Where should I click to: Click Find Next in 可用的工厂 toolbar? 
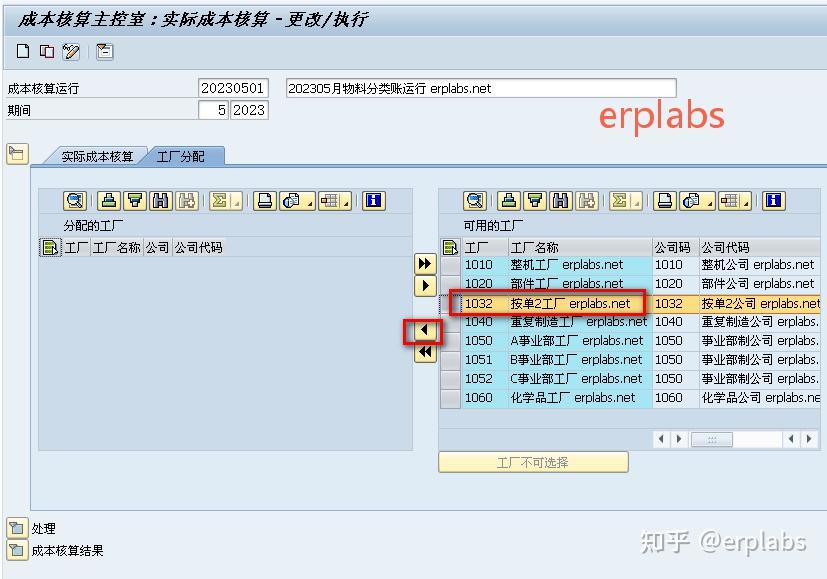(587, 200)
